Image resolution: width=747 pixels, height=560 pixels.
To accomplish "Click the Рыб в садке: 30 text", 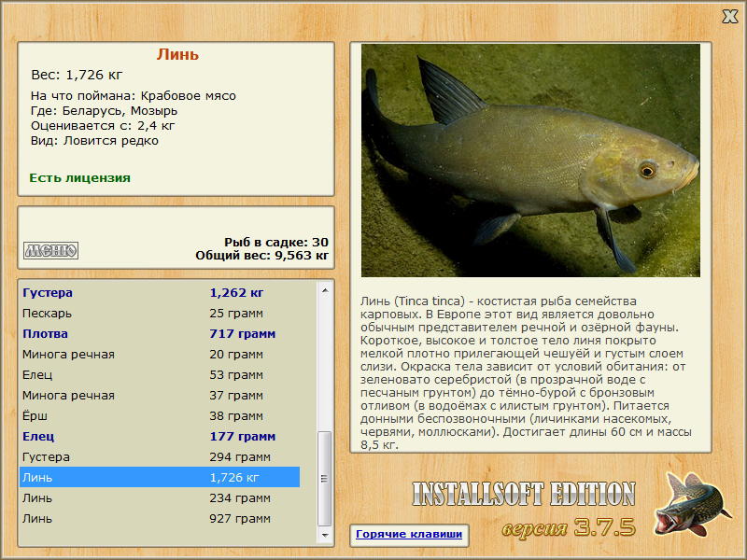I will click(x=276, y=242).
